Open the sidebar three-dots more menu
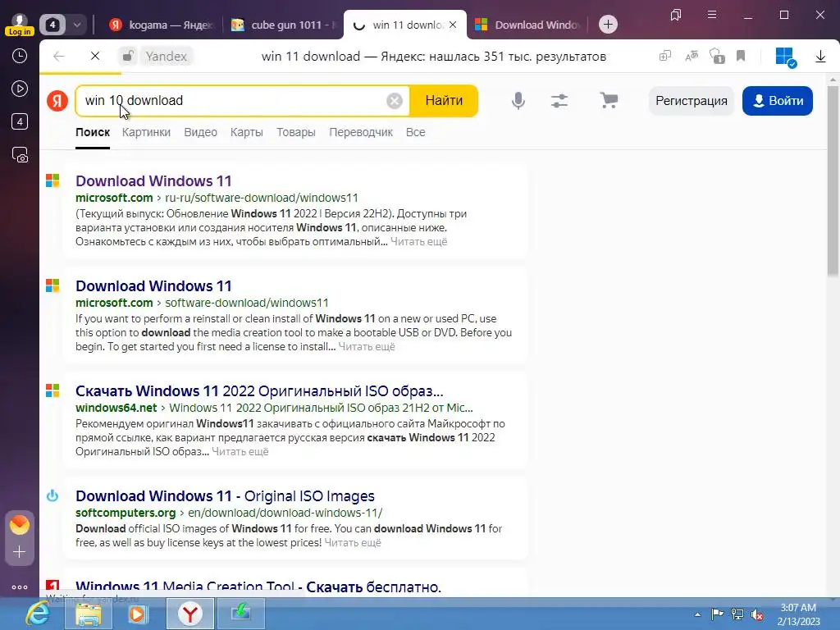The image size is (840, 630). (x=20, y=587)
